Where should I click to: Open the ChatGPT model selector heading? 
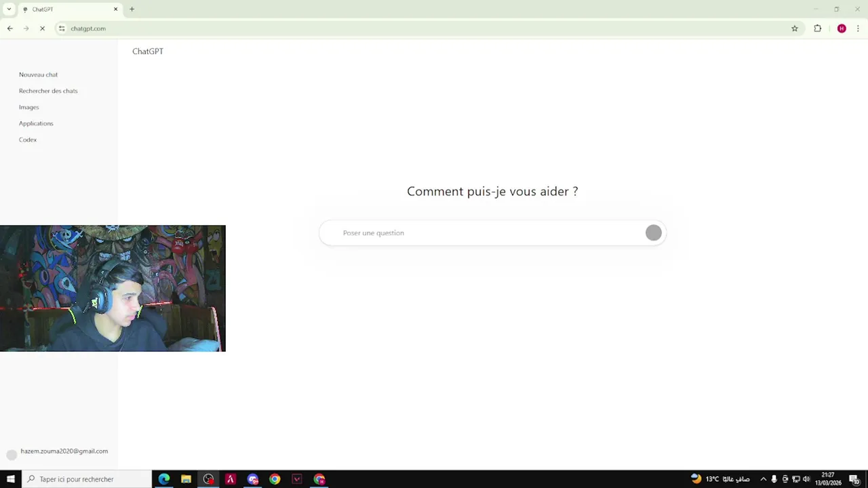148,52
